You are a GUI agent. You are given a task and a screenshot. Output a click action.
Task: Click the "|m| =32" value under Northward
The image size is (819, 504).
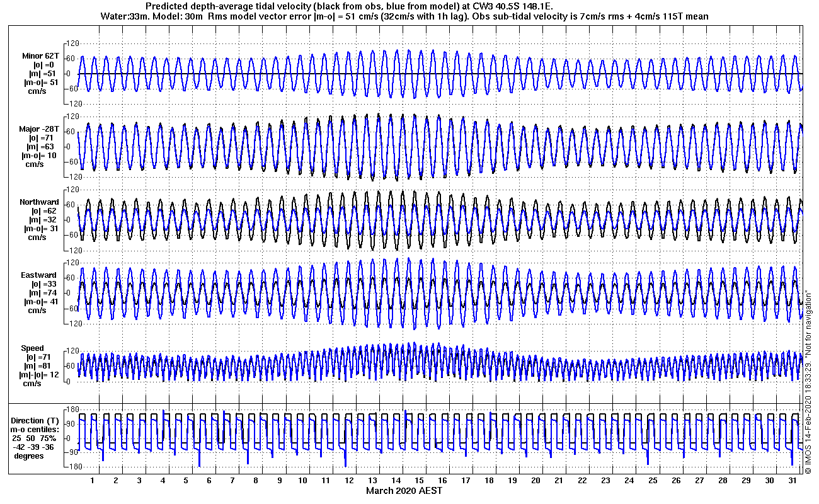pyautogui.click(x=43, y=220)
